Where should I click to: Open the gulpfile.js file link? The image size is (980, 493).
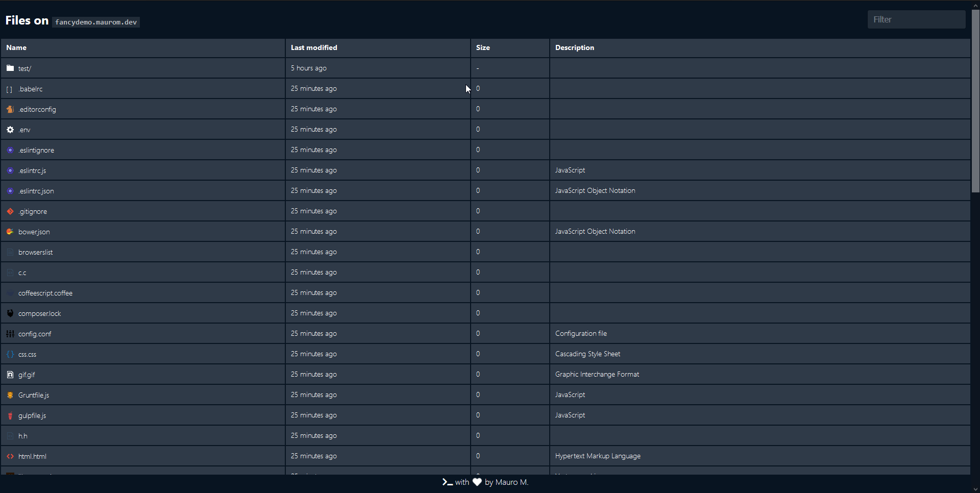pos(32,415)
